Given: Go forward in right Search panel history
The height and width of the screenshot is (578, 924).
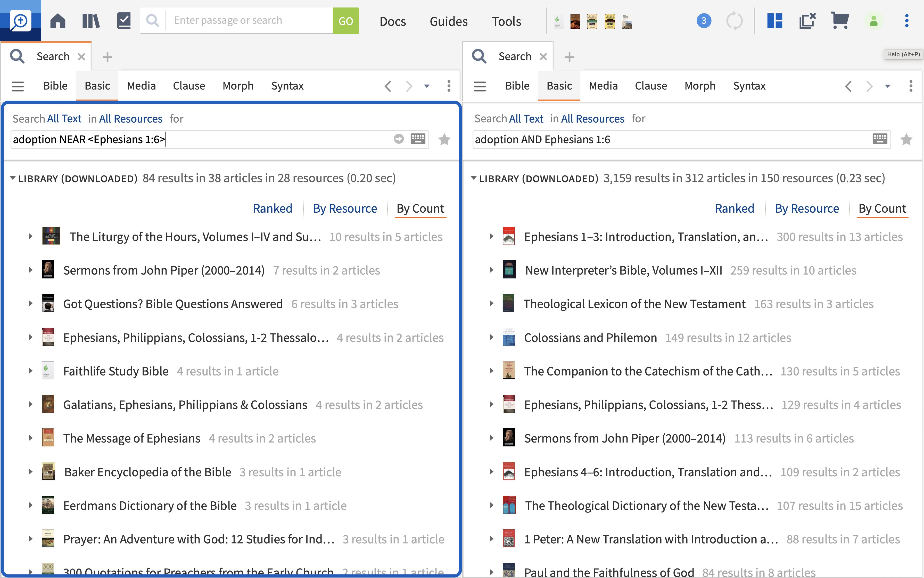Looking at the screenshot, I should pos(869,86).
